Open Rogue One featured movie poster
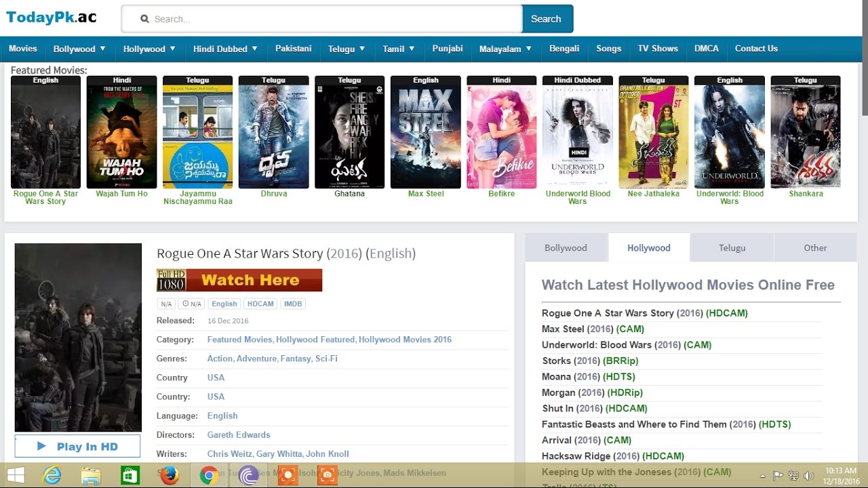868x488 pixels. [45, 132]
